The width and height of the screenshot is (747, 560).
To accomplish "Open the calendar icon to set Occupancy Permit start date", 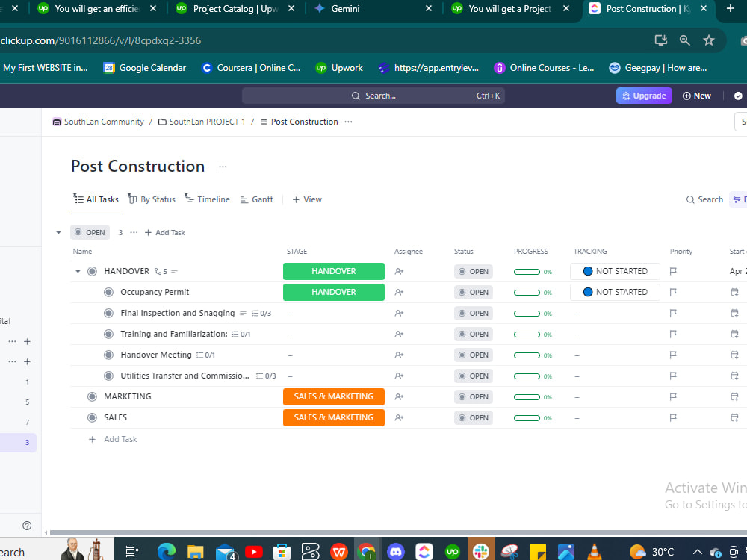I will pos(734,292).
